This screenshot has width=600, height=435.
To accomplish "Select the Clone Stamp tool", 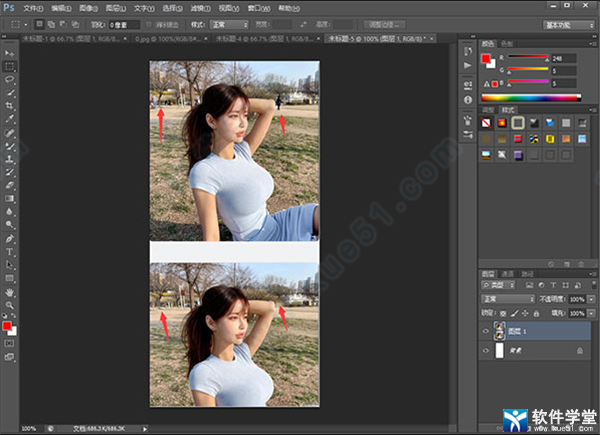I will pyautogui.click(x=10, y=159).
